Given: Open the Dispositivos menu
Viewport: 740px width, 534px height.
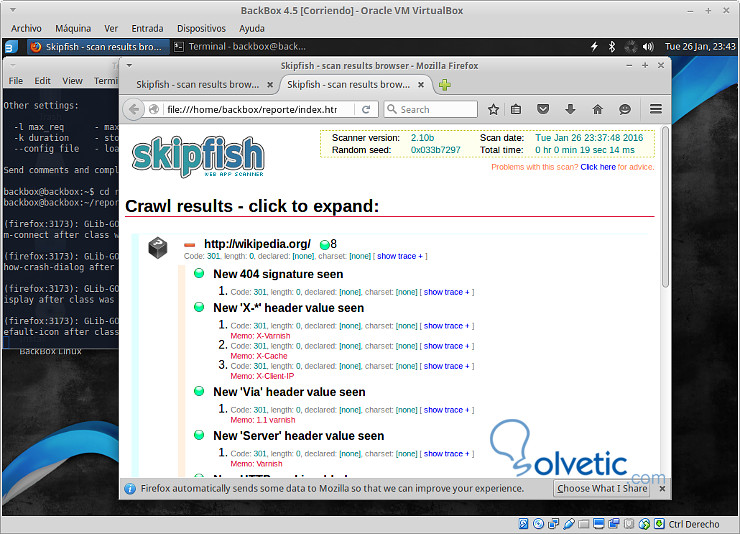Looking at the screenshot, I should tap(202, 28).
